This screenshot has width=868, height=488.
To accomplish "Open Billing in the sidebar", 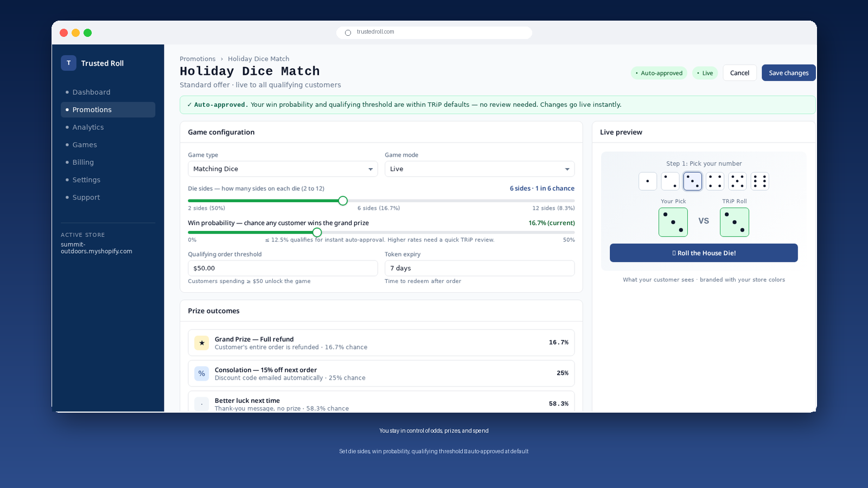I will (108, 162).
